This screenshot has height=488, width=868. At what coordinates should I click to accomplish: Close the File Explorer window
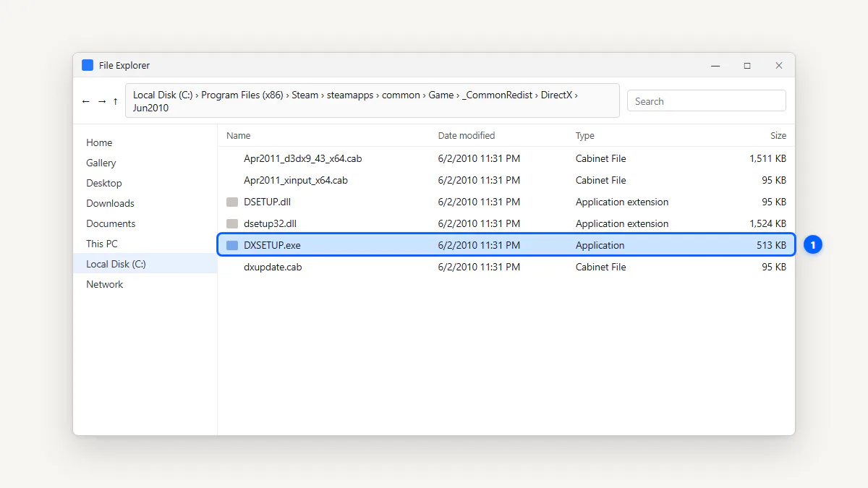pos(779,65)
